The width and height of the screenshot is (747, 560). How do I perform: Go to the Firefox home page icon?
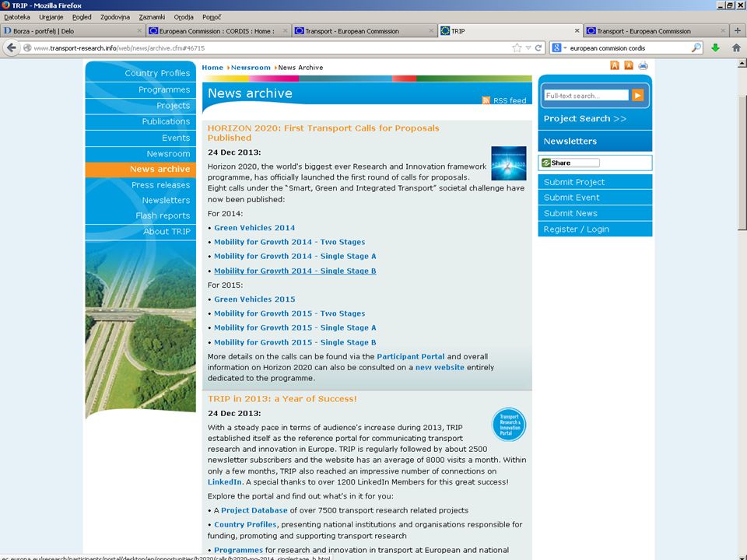pos(736,47)
